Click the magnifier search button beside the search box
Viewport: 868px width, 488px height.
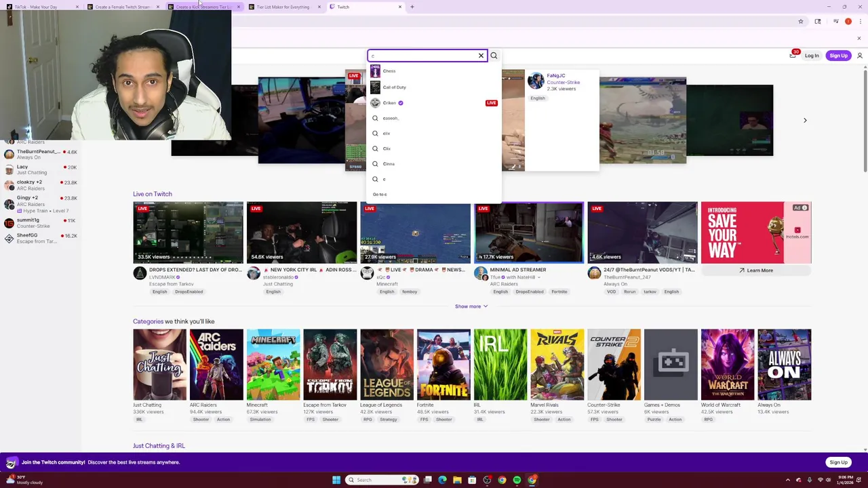coord(494,56)
